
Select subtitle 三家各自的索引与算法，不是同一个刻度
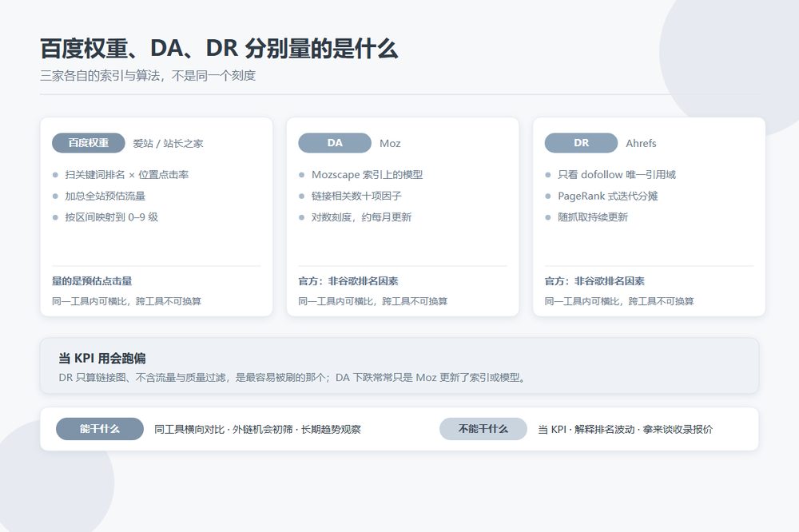click(x=148, y=76)
